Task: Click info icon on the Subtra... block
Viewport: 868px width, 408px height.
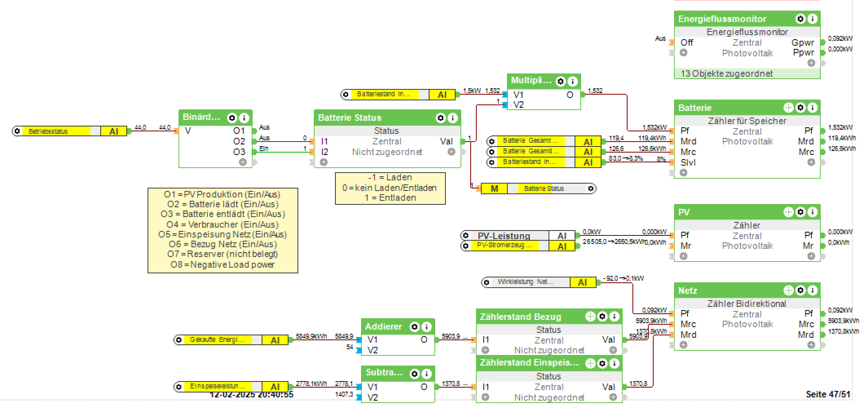Action: [427, 373]
